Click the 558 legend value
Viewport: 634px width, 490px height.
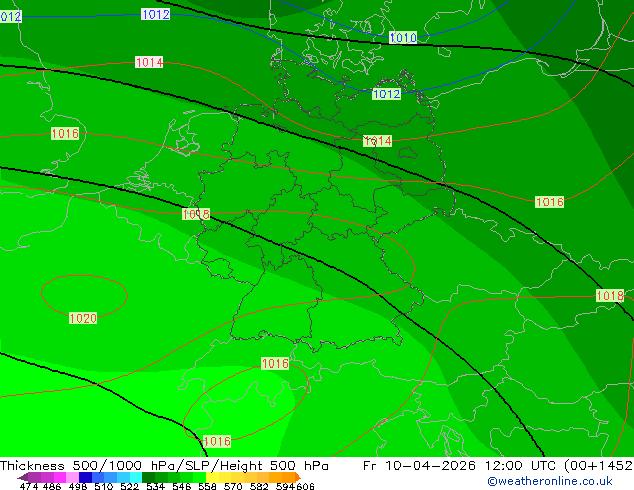207,486
